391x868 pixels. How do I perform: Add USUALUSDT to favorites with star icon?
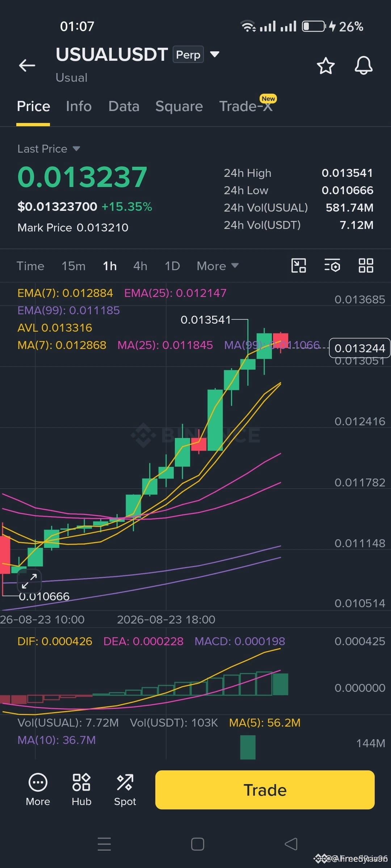click(325, 66)
